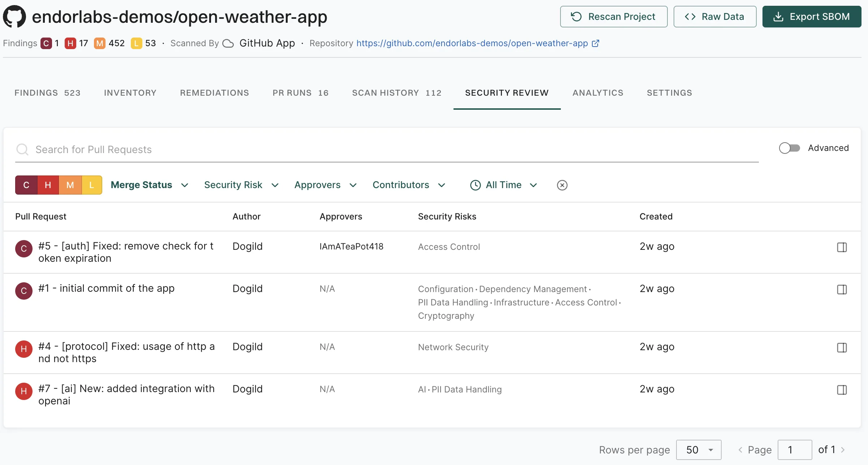The width and height of the screenshot is (868, 465).
Task: Click the clear filters X icon
Action: (x=562, y=185)
